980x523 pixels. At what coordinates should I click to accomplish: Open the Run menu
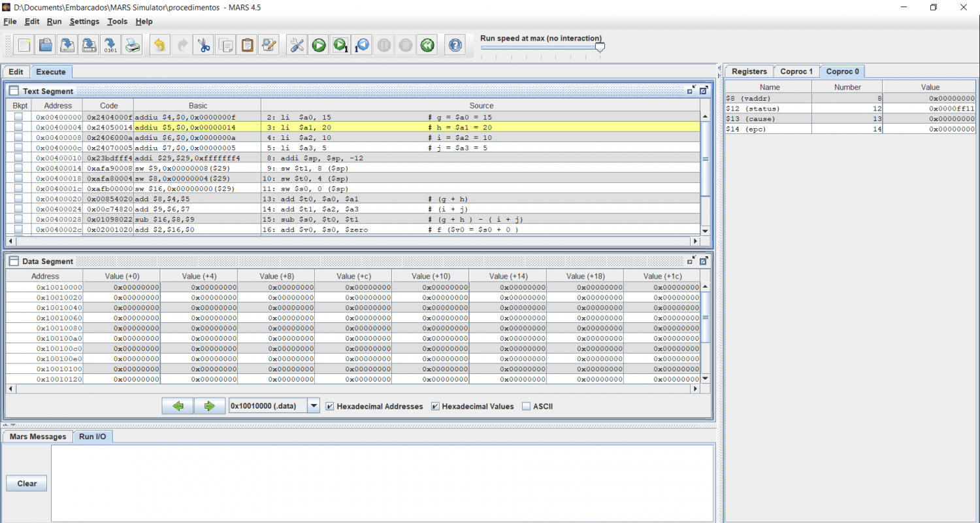pyautogui.click(x=54, y=22)
